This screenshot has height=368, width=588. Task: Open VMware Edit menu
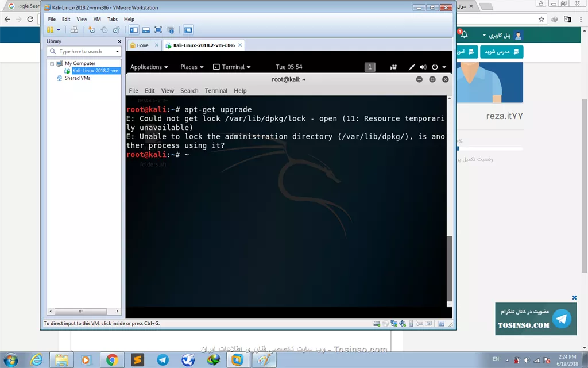point(66,19)
